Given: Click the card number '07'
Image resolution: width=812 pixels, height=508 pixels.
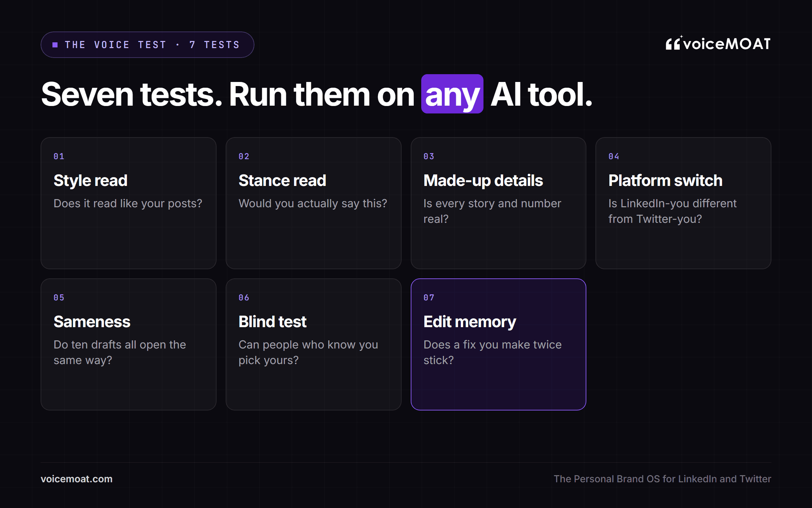Looking at the screenshot, I should 429,297.
